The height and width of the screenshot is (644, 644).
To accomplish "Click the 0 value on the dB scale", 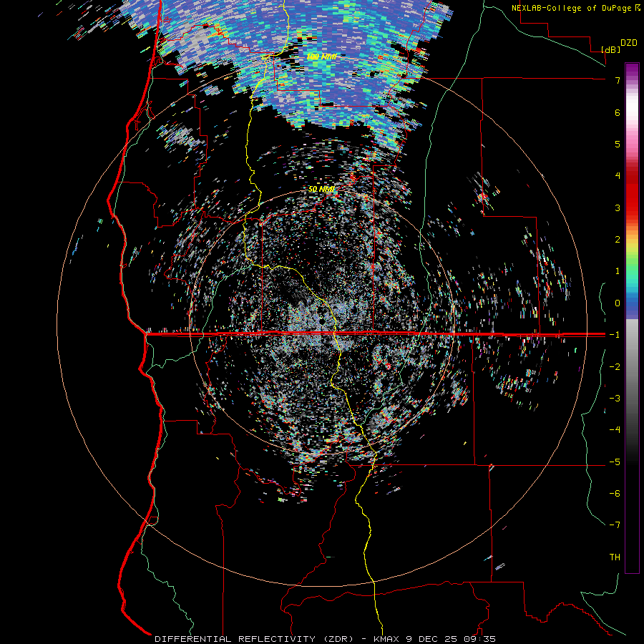I will click(x=618, y=303).
